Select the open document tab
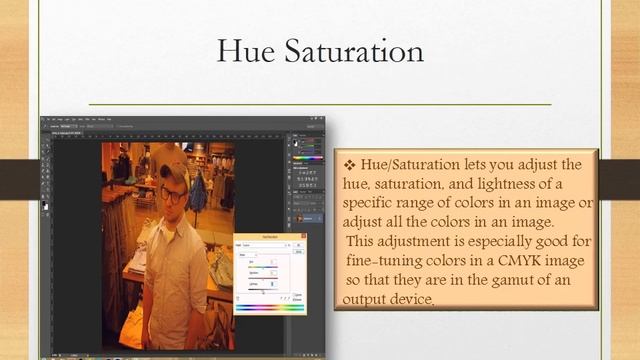 point(67,133)
